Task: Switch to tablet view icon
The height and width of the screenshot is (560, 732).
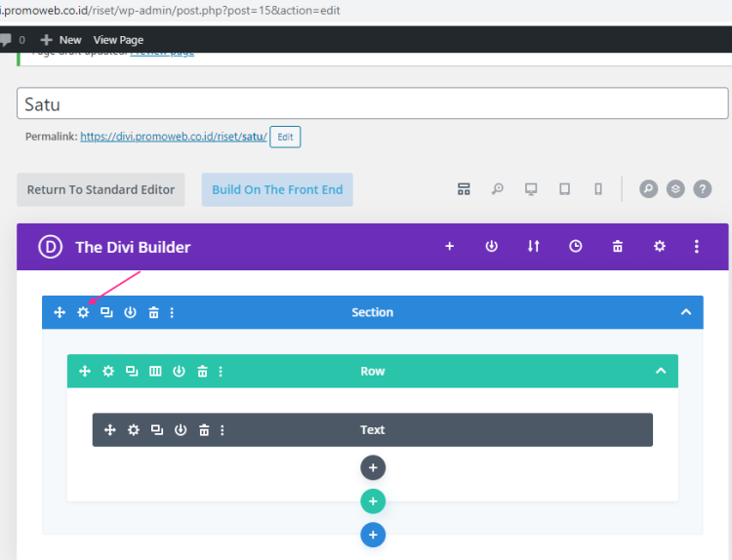Action: click(565, 189)
